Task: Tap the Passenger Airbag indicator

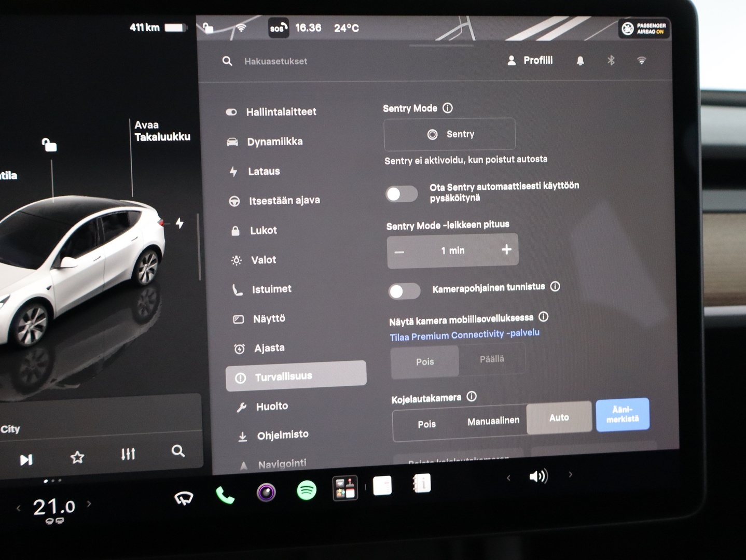Action: click(644, 29)
